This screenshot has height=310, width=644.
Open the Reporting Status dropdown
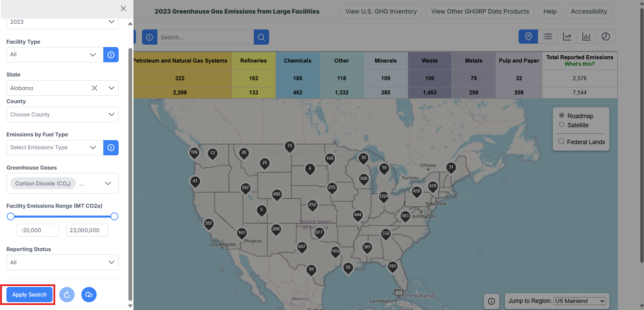point(62,262)
